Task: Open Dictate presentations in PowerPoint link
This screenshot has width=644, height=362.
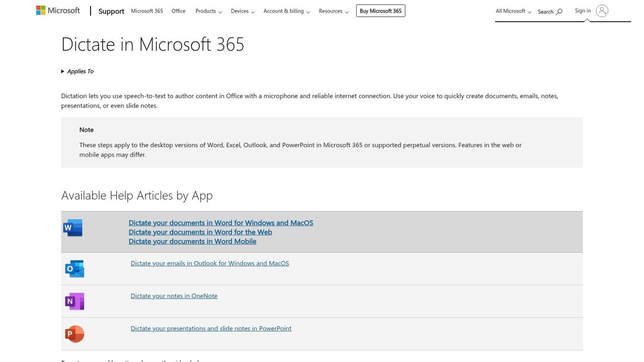Action: click(211, 328)
